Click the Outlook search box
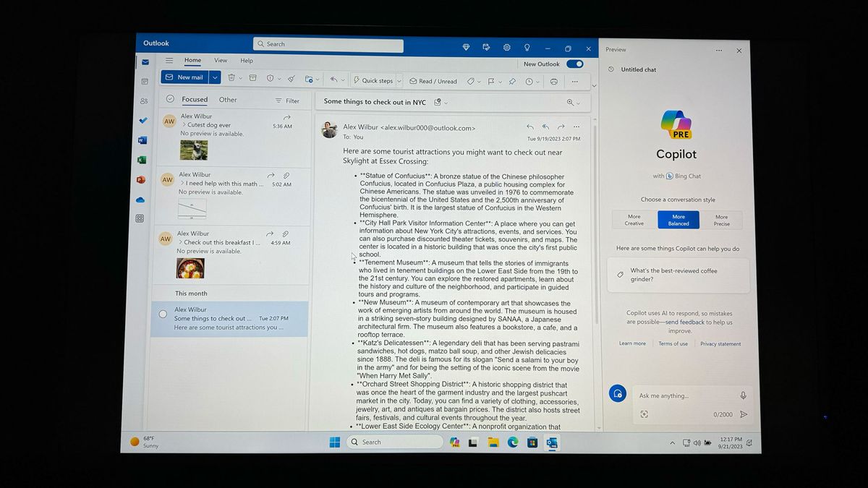The height and width of the screenshot is (488, 868). (x=328, y=45)
